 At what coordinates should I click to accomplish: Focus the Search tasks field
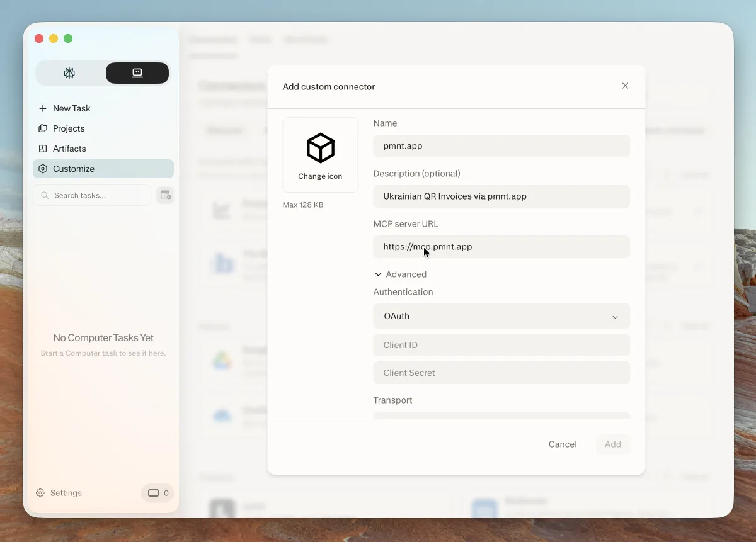(x=92, y=195)
